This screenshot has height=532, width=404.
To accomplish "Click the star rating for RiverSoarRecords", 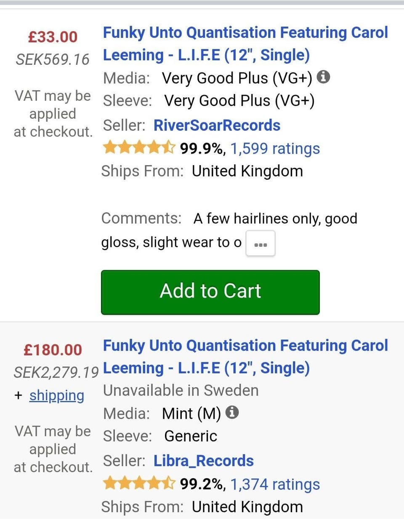I will pyautogui.click(x=138, y=148).
